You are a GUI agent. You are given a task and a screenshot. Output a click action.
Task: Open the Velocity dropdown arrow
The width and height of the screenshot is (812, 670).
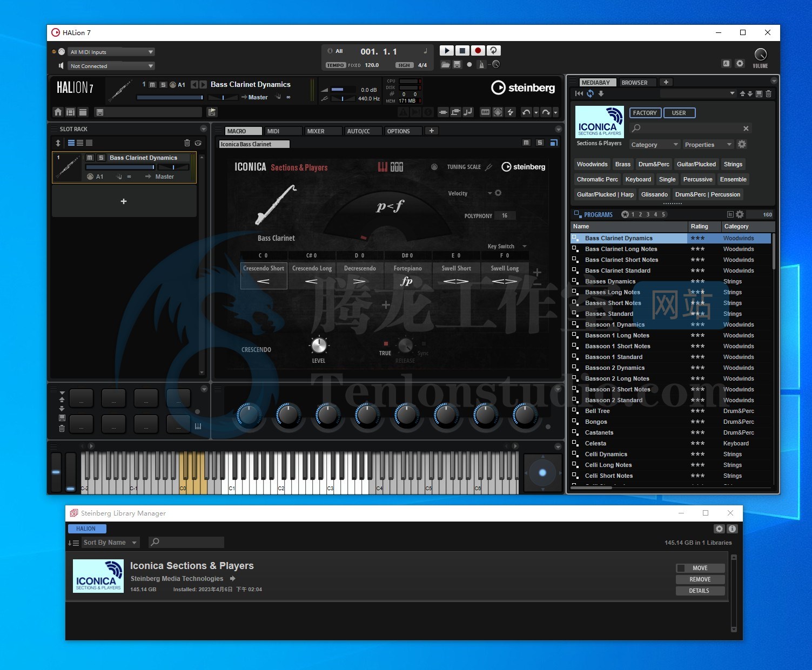point(490,193)
